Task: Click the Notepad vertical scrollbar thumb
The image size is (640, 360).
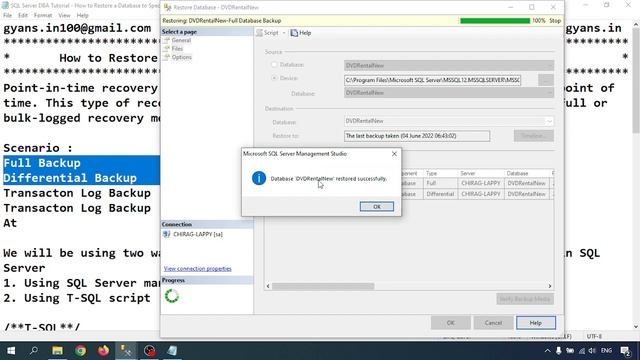Action: (636, 81)
